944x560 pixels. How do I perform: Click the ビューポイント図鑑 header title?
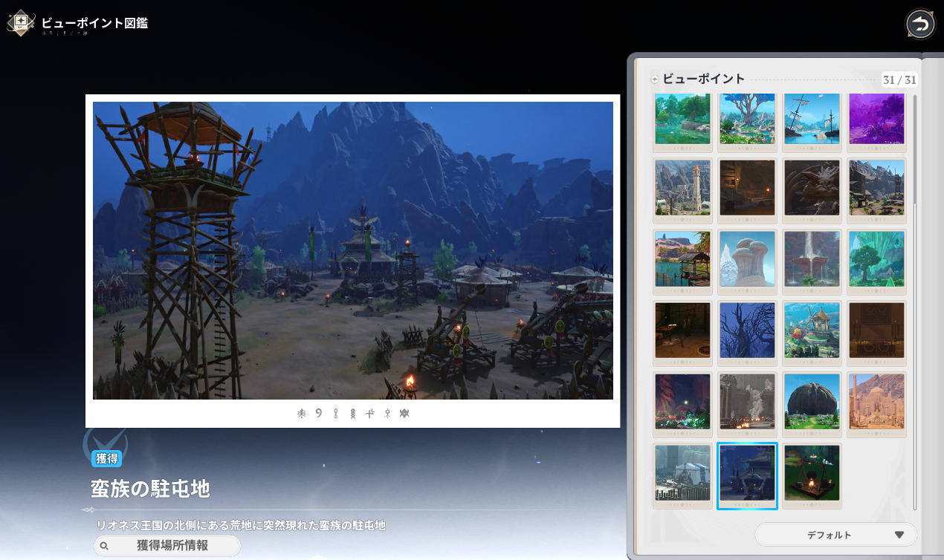pos(94,23)
